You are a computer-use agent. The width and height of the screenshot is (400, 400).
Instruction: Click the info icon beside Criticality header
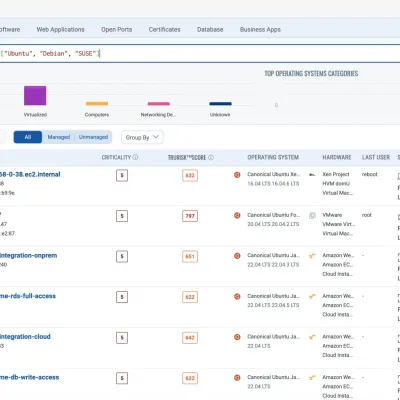click(x=135, y=157)
